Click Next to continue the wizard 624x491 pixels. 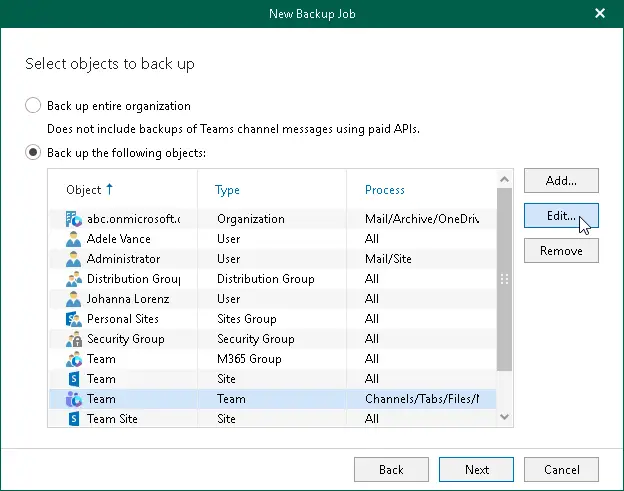point(476,469)
